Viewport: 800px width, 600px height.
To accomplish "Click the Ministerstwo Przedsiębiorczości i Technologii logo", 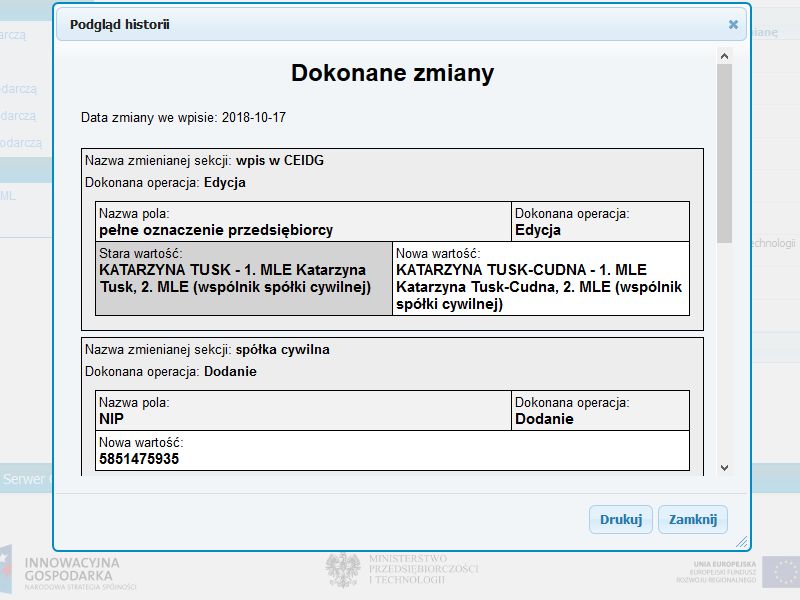I will point(402,569).
